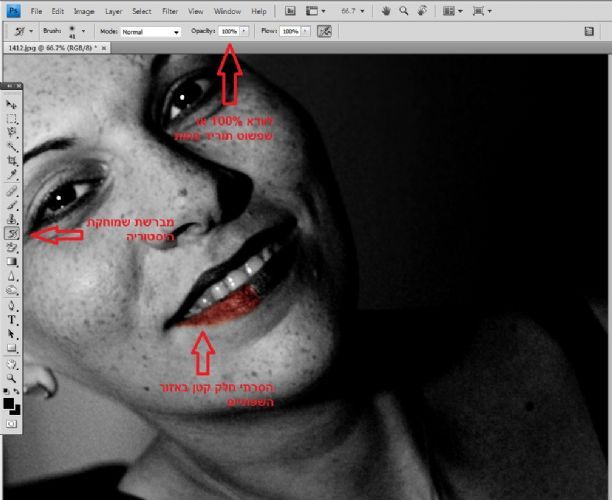The width and height of the screenshot is (612, 500).
Task: Select the Clone Stamp tool
Action: 12,218
